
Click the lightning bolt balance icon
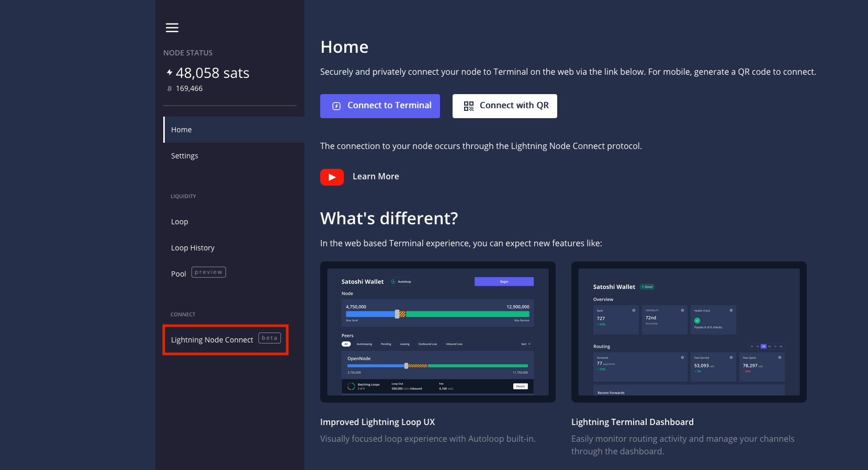(170, 72)
